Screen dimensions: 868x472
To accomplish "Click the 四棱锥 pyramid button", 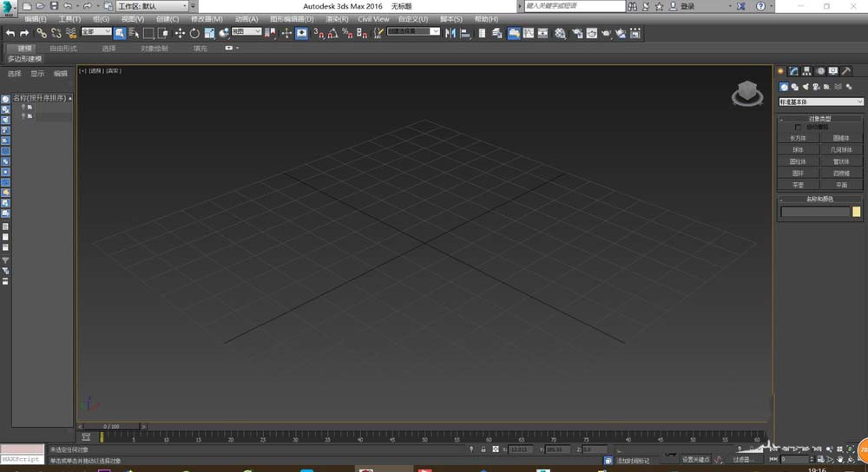I will click(841, 173).
